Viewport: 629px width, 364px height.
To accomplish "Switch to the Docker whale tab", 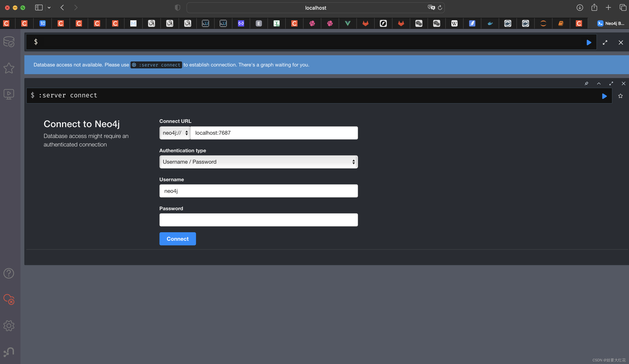I will click(x=490, y=23).
